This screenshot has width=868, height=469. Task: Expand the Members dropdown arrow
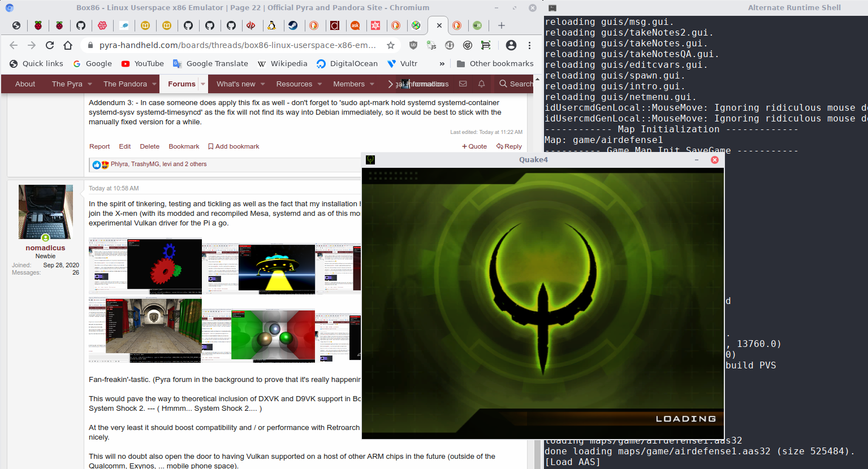[372, 84]
